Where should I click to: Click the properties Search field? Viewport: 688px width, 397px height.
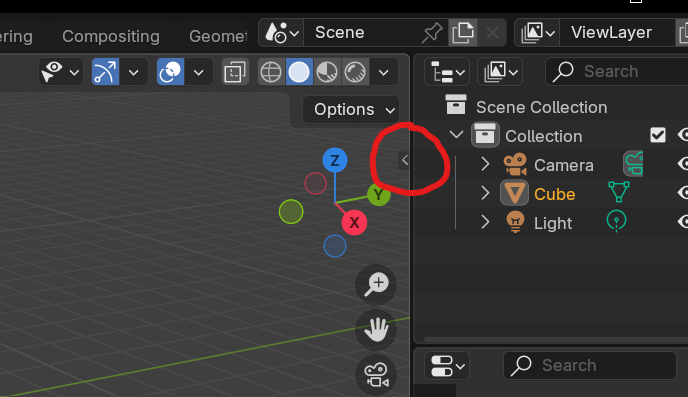click(x=590, y=365)
